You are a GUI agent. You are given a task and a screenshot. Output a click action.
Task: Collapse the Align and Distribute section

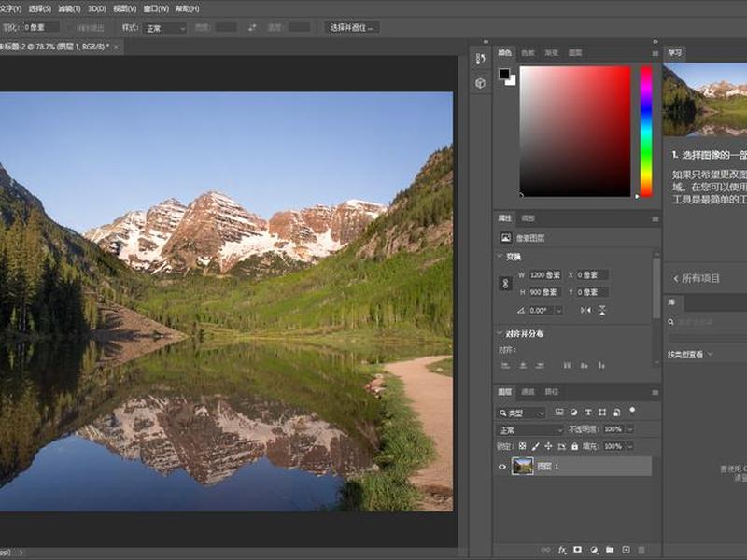pyautogui.click(x=500, y=333)
